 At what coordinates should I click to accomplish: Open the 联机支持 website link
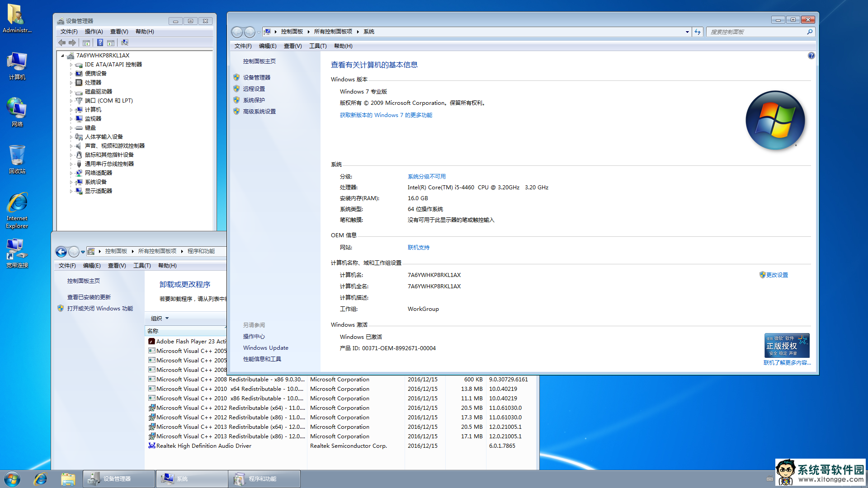[x=418, y=248]
